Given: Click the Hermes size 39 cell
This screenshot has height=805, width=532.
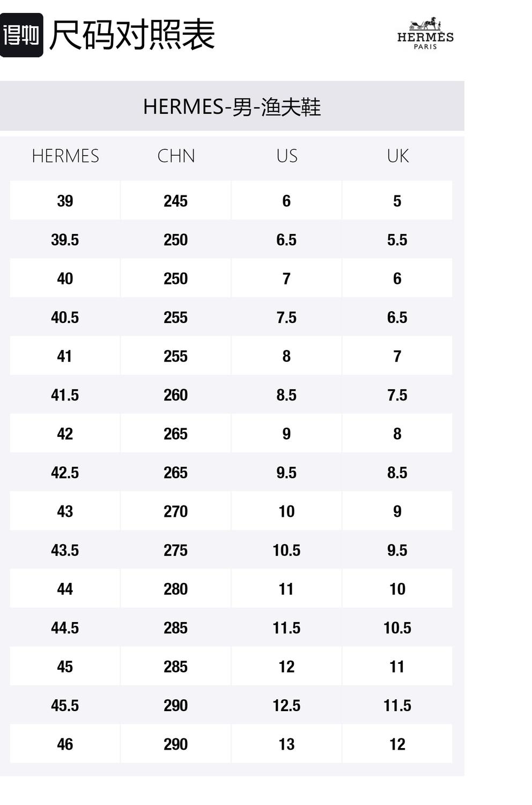Looking at the screenshot, I should point(65,201).
